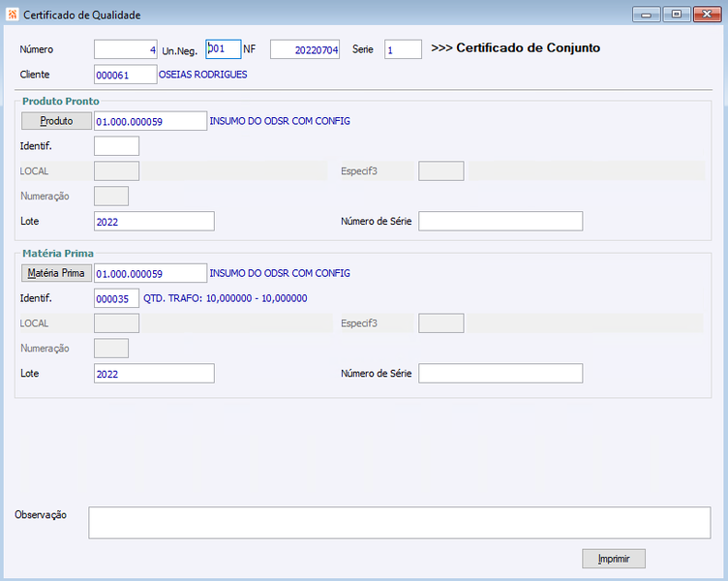Minimize the Certificado de Qualidade window
This screenshot has height=581, width=728.
(x=647, y=15)
